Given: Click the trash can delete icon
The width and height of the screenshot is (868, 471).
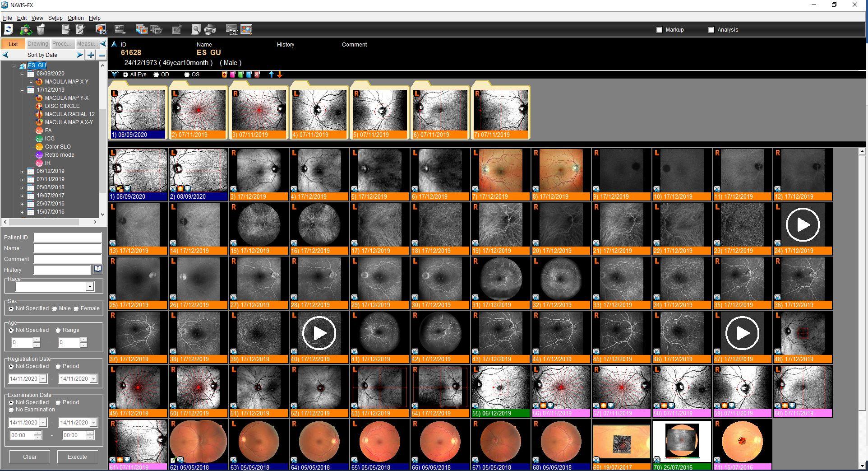Looking at the screenshot, I should pos(41,30).
